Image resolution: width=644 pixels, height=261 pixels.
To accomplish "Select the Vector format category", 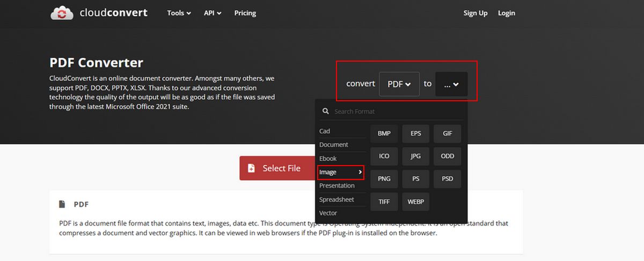I will (342, 213).
